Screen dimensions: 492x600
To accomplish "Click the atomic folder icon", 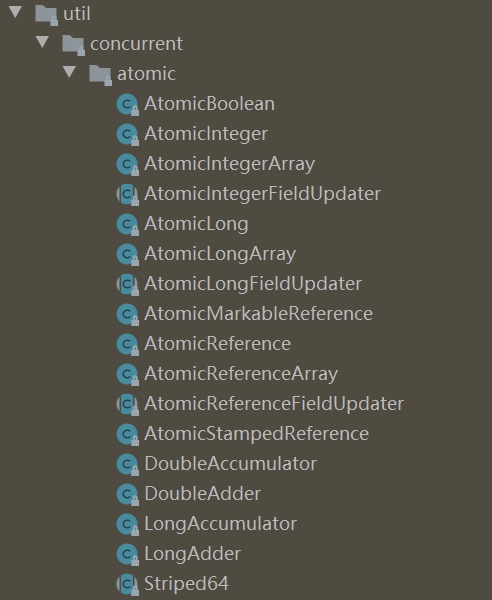I will click(101, 75).
